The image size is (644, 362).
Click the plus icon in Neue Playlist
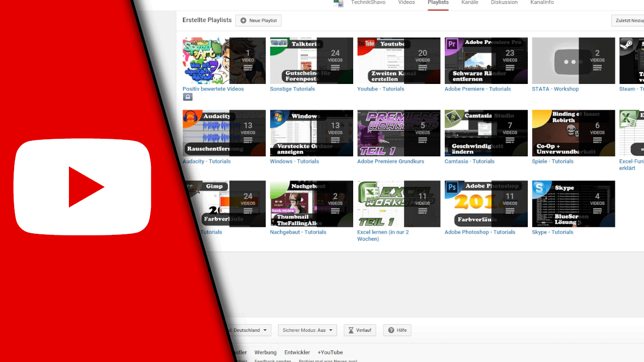[244, 21]
